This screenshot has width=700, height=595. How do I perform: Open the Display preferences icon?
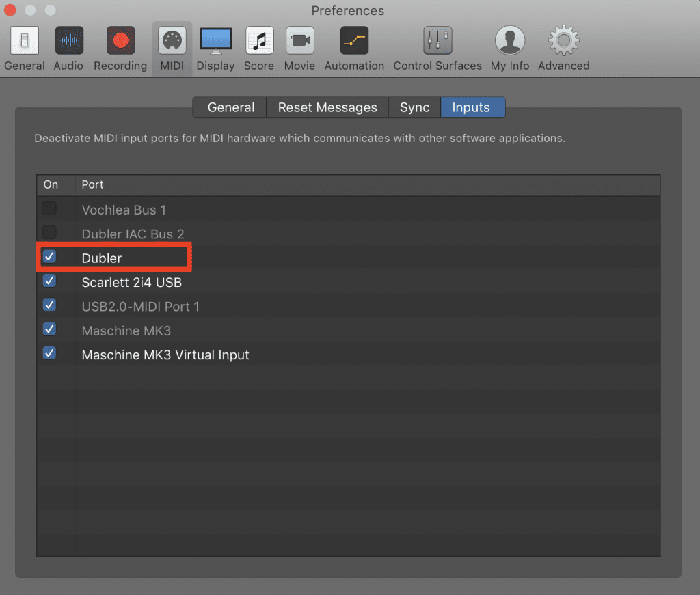coord(216,40)
